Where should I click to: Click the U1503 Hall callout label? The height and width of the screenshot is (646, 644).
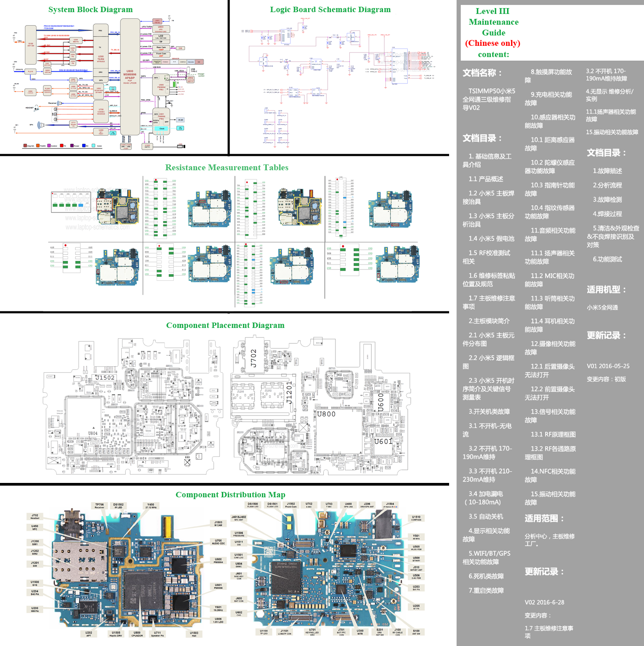(194, 634)
